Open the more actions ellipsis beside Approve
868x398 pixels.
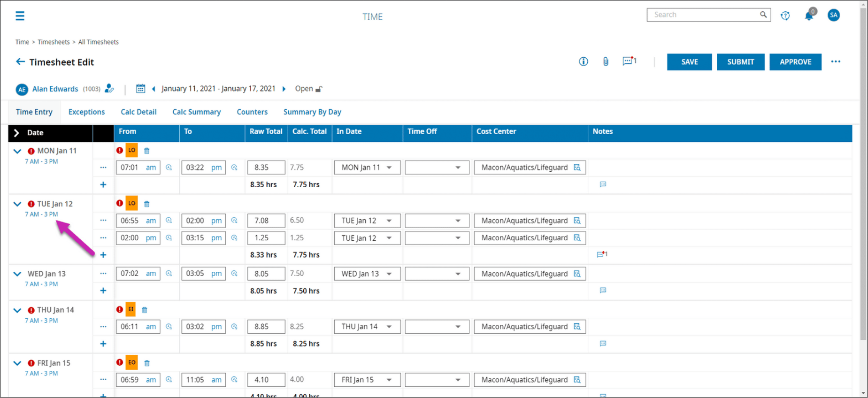coord(836,61)
